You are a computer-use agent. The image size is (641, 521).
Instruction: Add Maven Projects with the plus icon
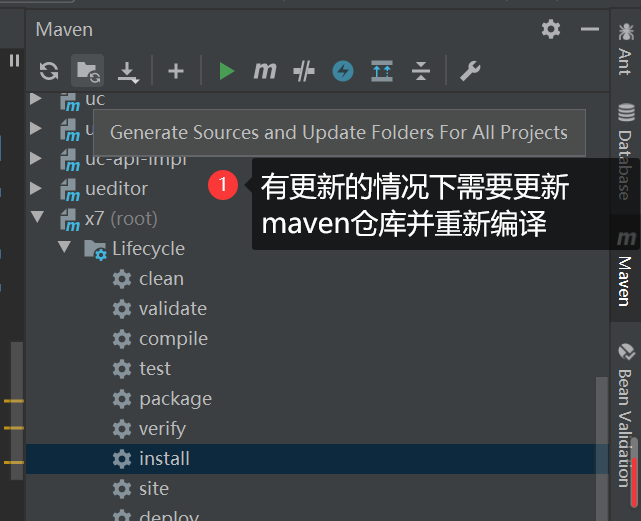pos(176,71)
